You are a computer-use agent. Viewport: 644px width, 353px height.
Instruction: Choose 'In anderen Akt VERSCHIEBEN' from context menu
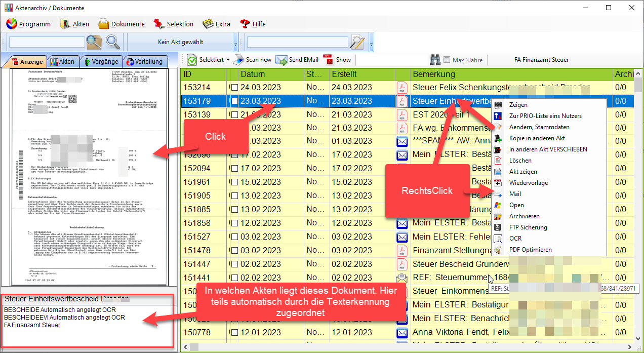click(549, 149)
